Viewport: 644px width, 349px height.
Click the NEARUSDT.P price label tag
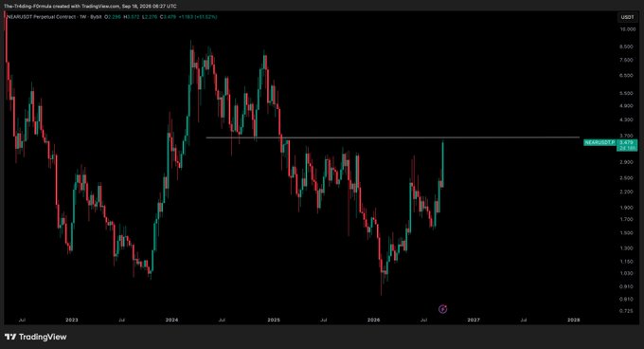pos(599,142)
